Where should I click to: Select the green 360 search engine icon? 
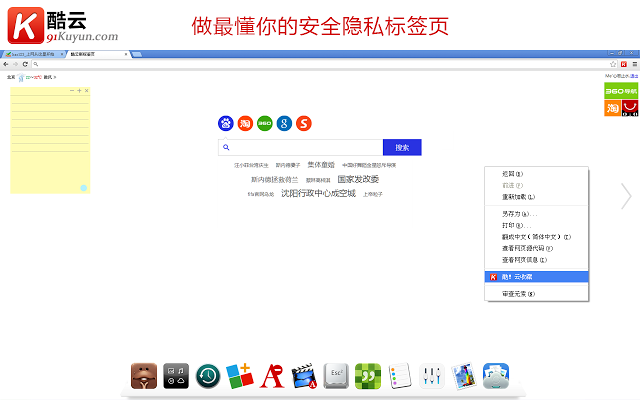(x=265, y=123)
